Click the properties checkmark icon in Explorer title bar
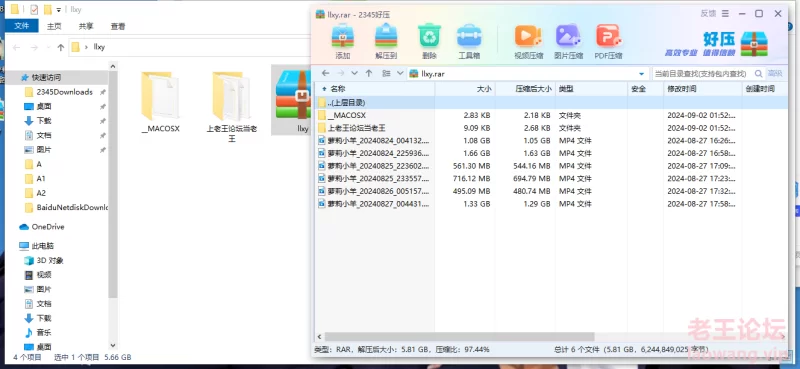The image size is (800, 369). pyautogui.click(x=34, y=9)
